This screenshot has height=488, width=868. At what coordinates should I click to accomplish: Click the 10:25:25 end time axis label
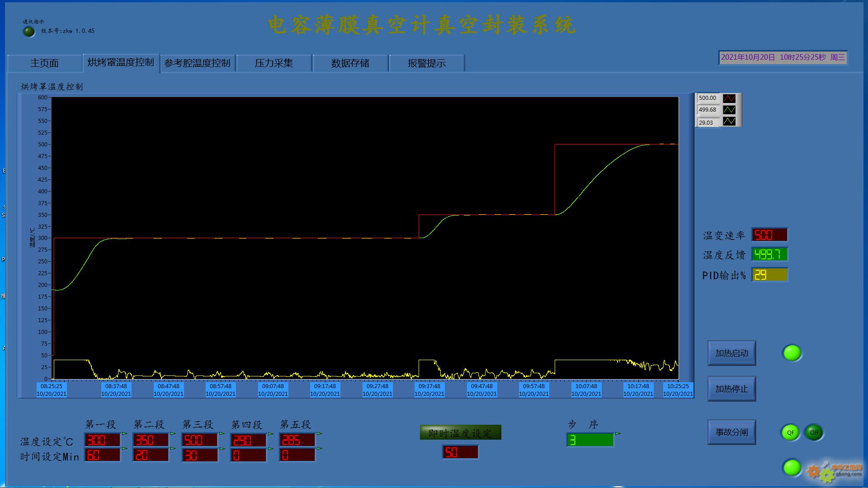[678, 386]
